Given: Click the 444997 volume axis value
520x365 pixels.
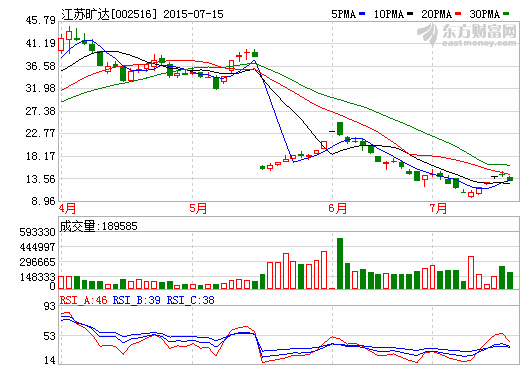Looking at the screenshot, I should tap(37, 247).
